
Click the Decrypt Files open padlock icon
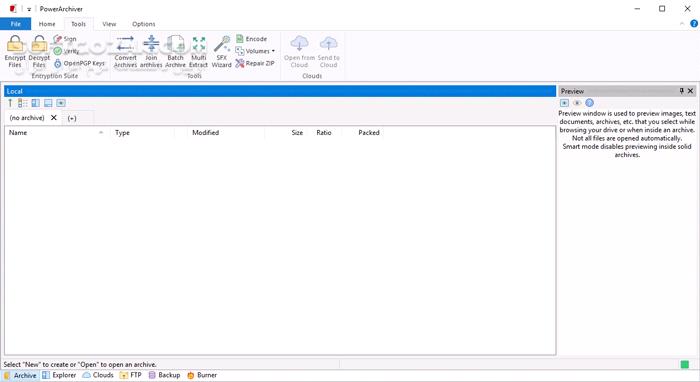pyautogui.click(x=39, y=45)
